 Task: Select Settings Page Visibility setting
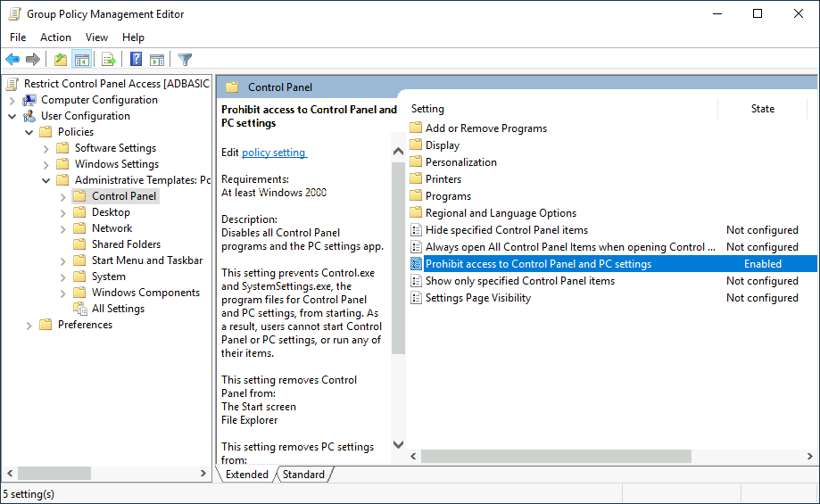coord(477,298)
